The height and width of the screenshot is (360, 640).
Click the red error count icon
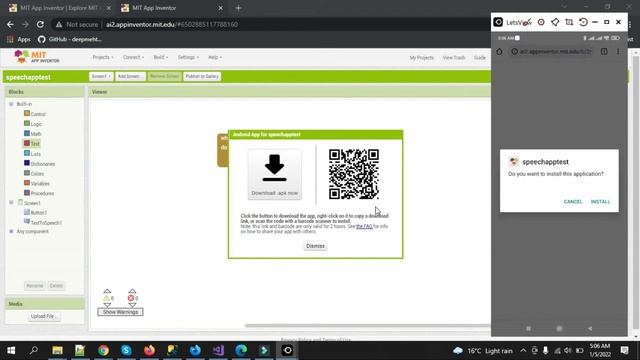click(x=131, y=298)
